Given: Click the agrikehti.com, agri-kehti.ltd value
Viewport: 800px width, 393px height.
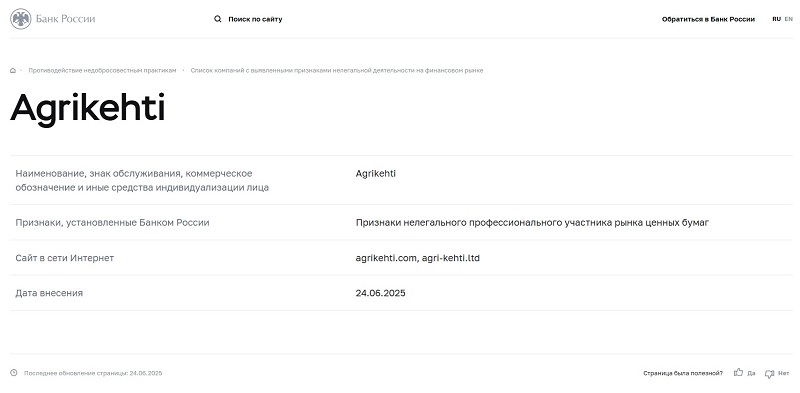Looking at the screenshot, I should click(418, 258).
